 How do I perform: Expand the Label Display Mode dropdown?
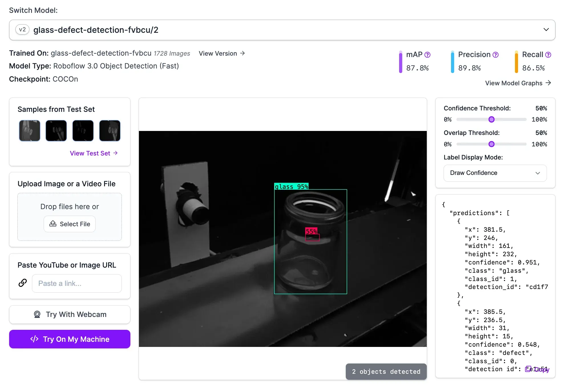[x=495, y=173]
